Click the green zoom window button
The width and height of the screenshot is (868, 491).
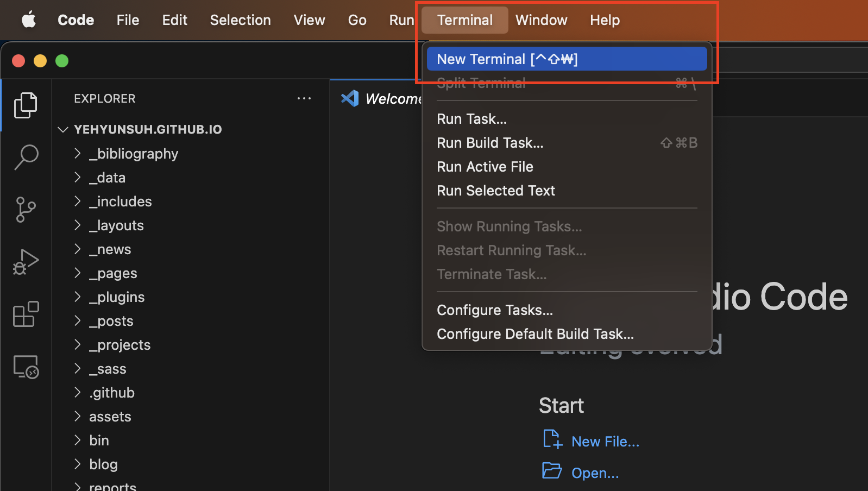click(x=62, y=61)
